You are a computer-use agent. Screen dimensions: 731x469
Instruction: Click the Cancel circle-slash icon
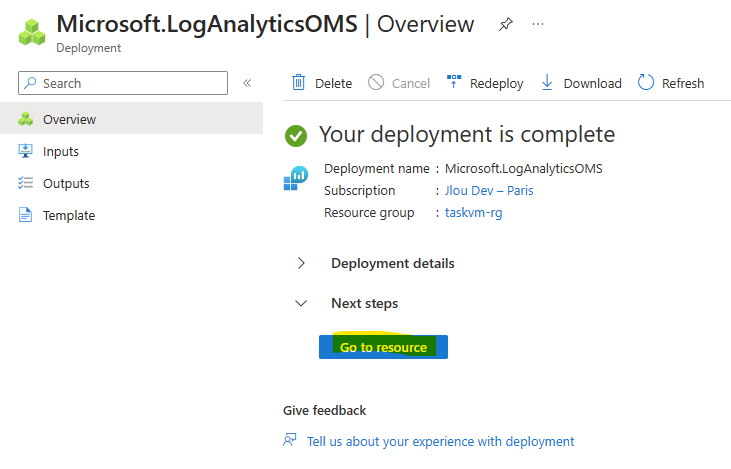click(376, 83)
